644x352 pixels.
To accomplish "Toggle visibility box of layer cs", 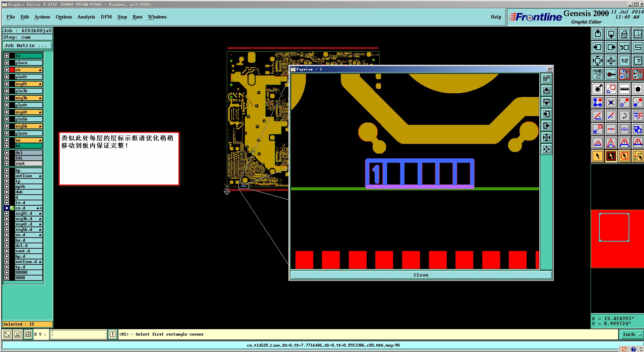I will pyautogui.click(x=7, y=70).
